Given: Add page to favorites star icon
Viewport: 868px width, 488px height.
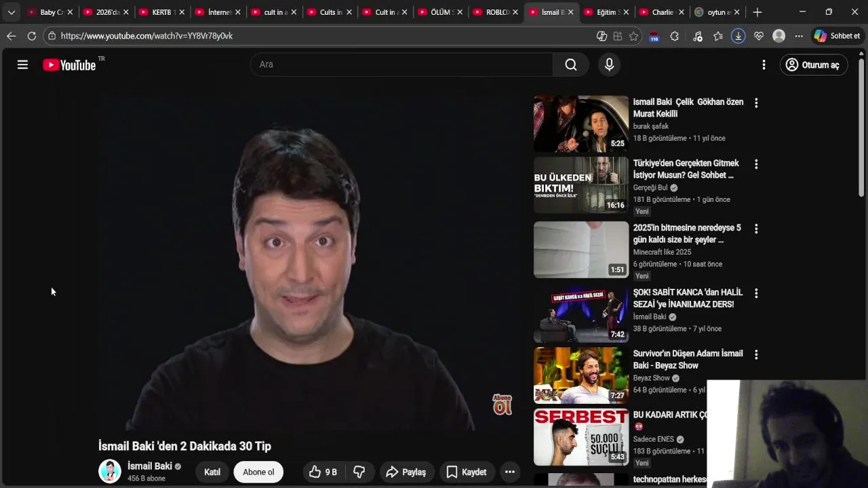Looking at the screenshot, I should click(633, 36).
